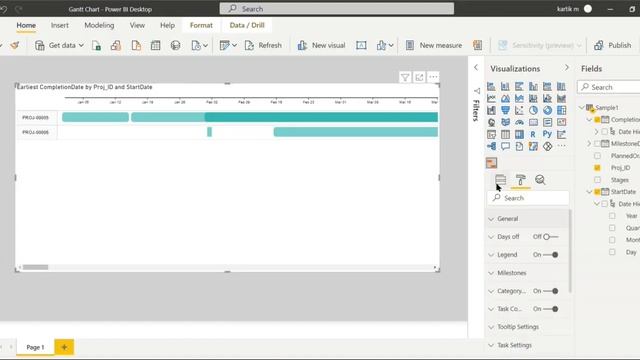Open the Get data dropdown arrow
This screenshot has width=640, height=360.
click(81, 45)
